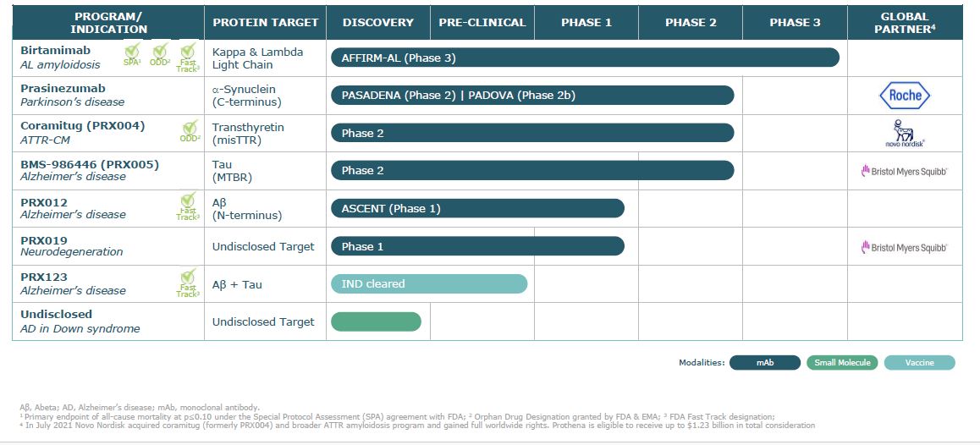Click the Fast Track badge for PRX012
Image resolution: width=980 pixels, height=445 pixels.
point(188,206)
